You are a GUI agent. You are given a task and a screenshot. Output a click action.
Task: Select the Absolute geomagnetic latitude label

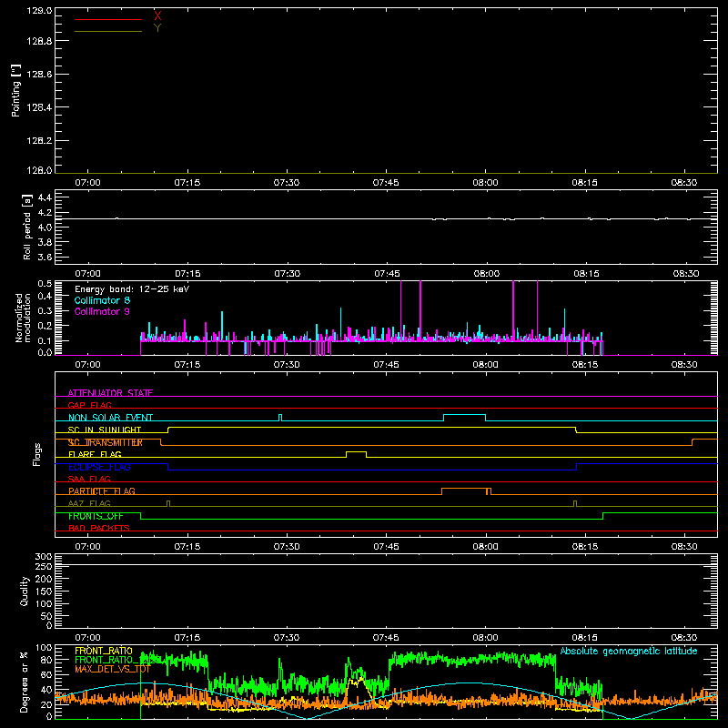coord(629,651)
